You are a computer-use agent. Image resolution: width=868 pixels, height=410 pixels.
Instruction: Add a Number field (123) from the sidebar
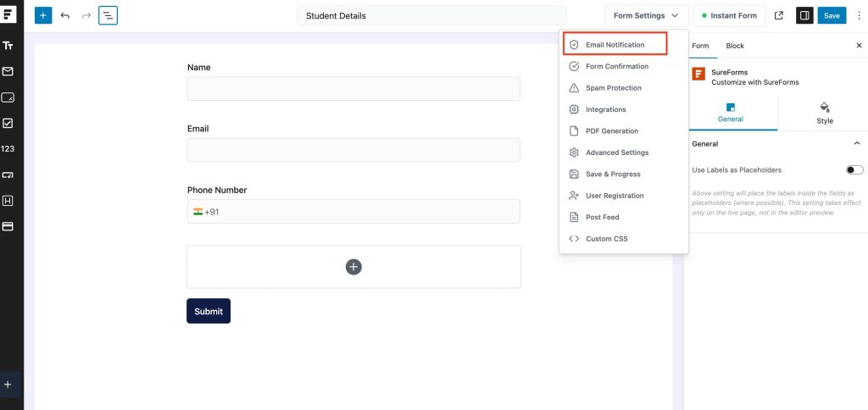8,149
